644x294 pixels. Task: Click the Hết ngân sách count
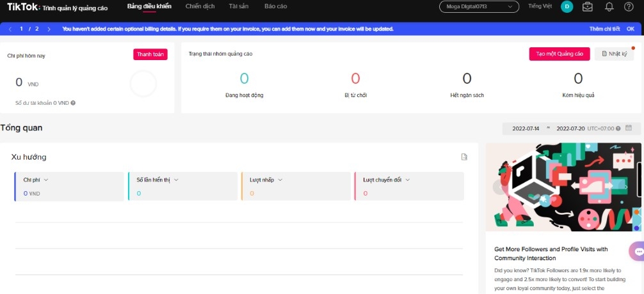tap(467, 78)
